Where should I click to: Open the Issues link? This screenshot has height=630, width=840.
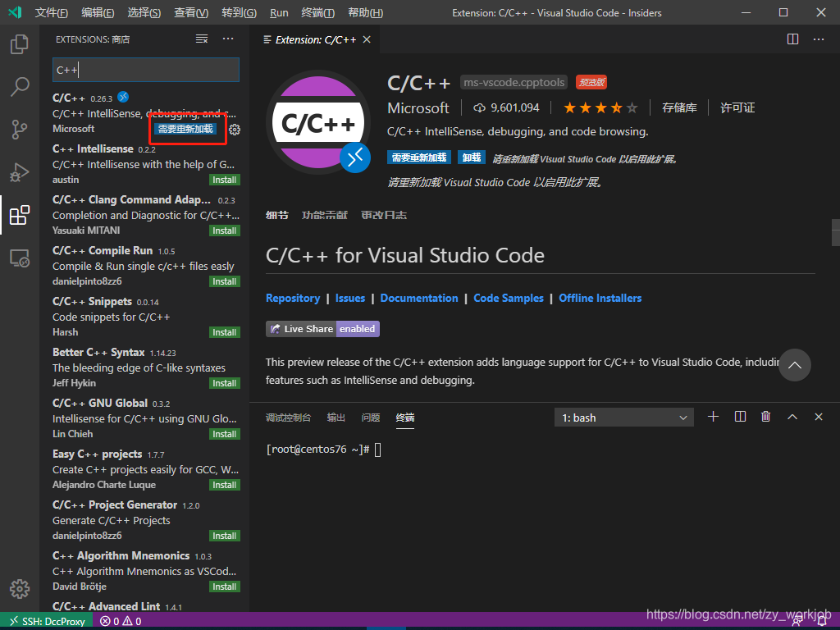pyautogui.click(x=349, y=298)
